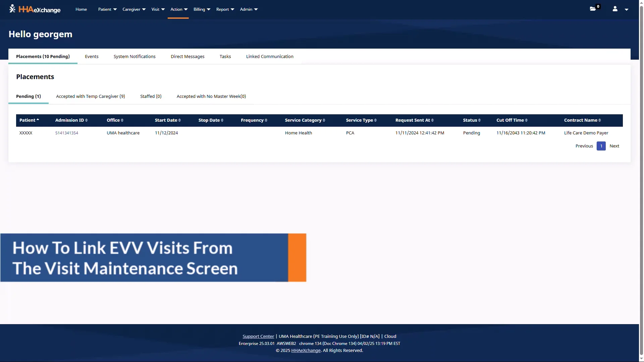Open admission ID 5141341354 link
The width and height of the screenshot is (644, 362).
click(x=67, y=133)
